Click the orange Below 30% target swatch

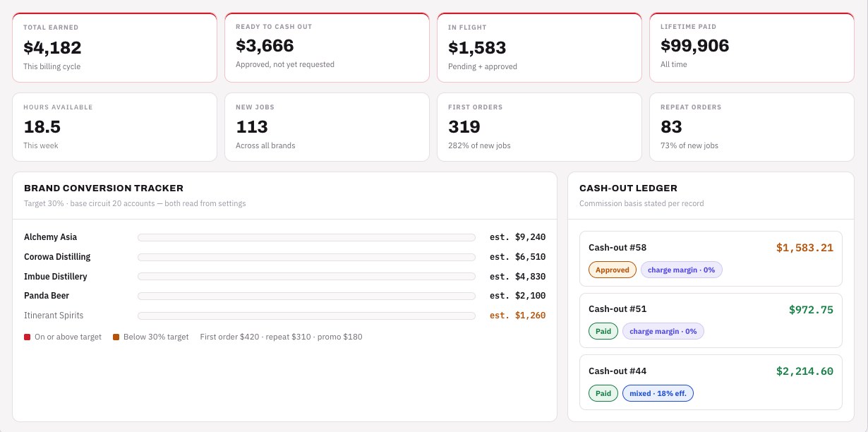(x=116, y=337)
